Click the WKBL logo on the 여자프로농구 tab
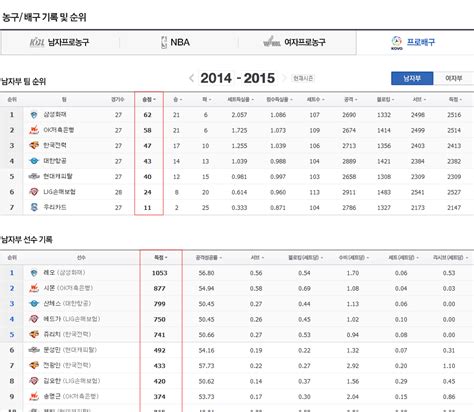This screenshot has width=474, height=412. (271, 42)
